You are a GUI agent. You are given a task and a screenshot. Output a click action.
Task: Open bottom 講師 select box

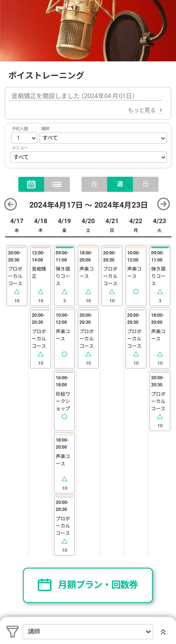tap(88, 631)
